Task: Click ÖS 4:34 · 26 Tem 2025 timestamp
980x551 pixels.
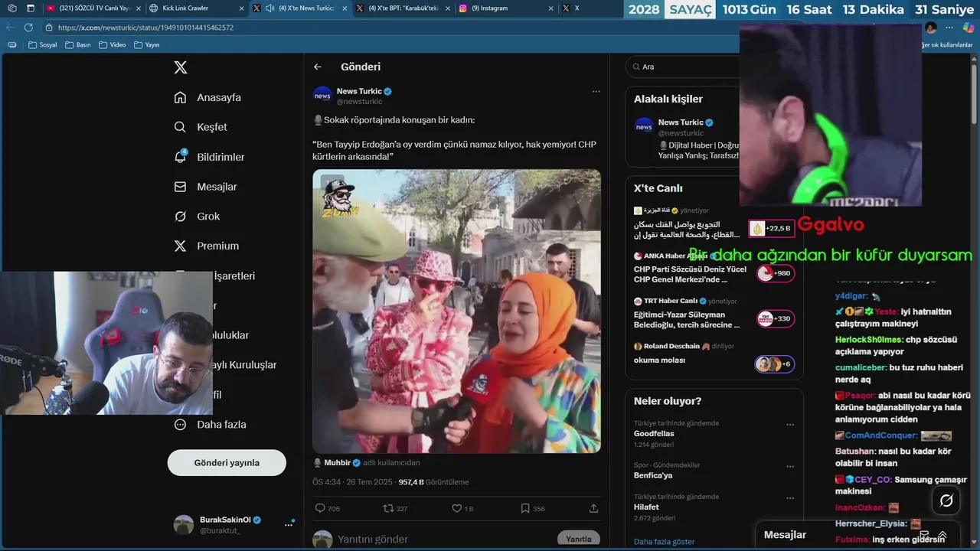Action: (352, 482)
